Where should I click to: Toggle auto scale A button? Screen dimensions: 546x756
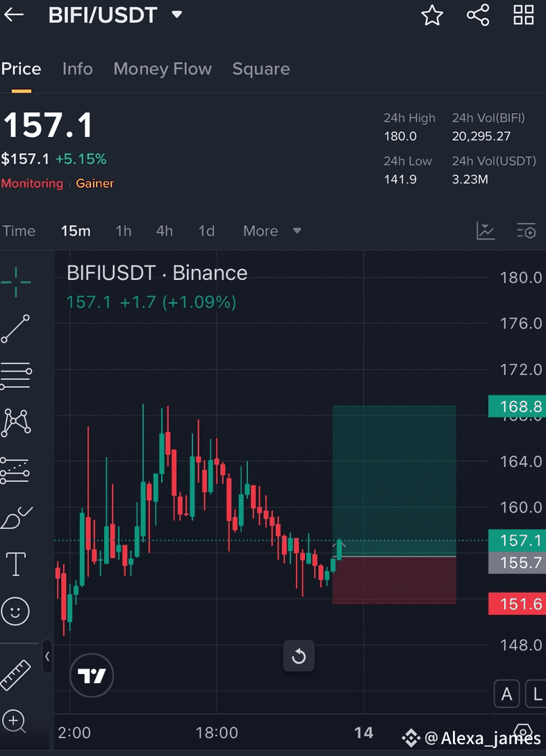[x=506, y=694]
